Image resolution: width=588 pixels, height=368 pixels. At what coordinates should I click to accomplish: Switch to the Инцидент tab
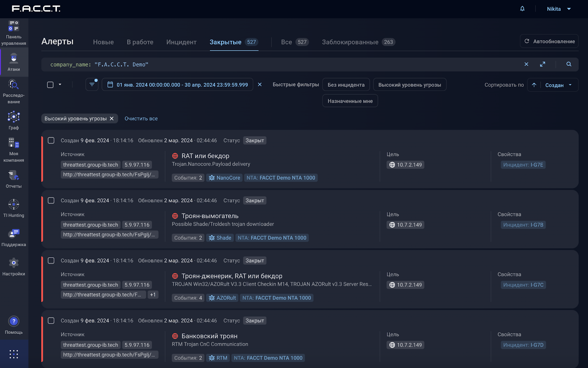[182, 42]
